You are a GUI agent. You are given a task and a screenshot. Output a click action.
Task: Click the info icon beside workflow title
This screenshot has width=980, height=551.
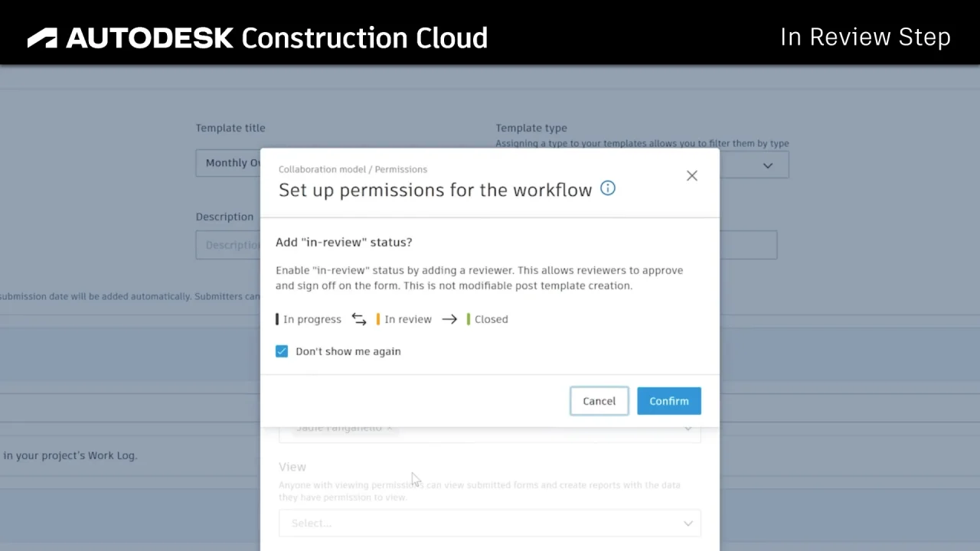pos(608,188)
